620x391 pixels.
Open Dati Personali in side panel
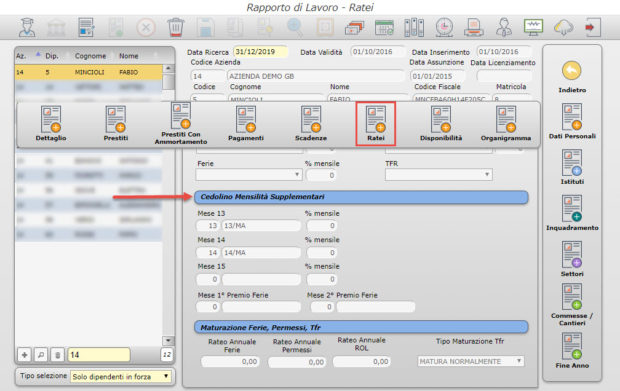pyautogui.click(x=572, y=121)
